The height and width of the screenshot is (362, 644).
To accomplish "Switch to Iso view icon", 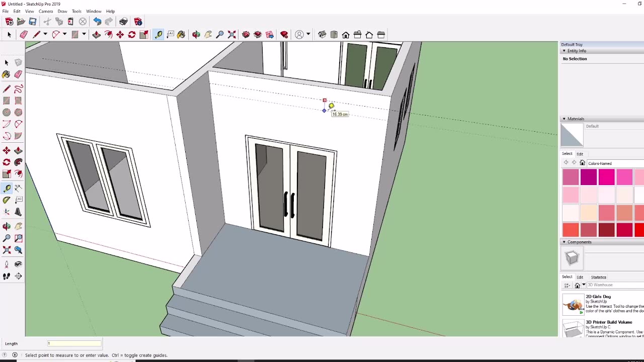I will 322,35.
